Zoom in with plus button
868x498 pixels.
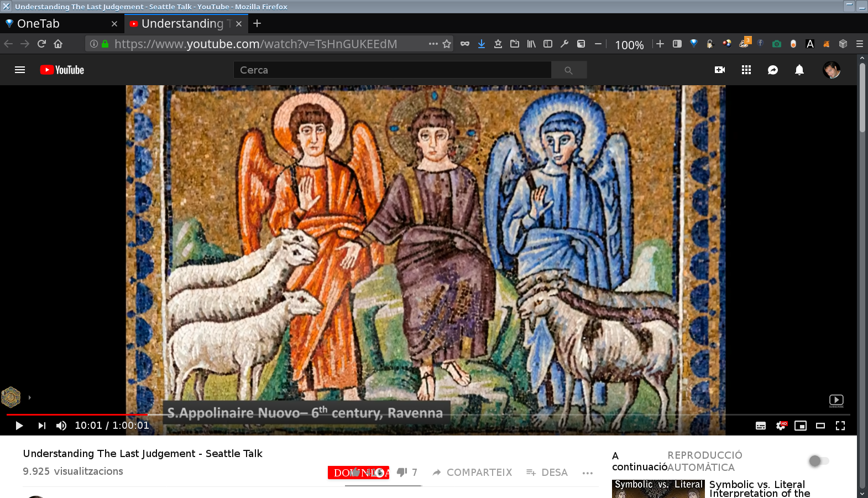pyautogui.click(x=660, y=44)
